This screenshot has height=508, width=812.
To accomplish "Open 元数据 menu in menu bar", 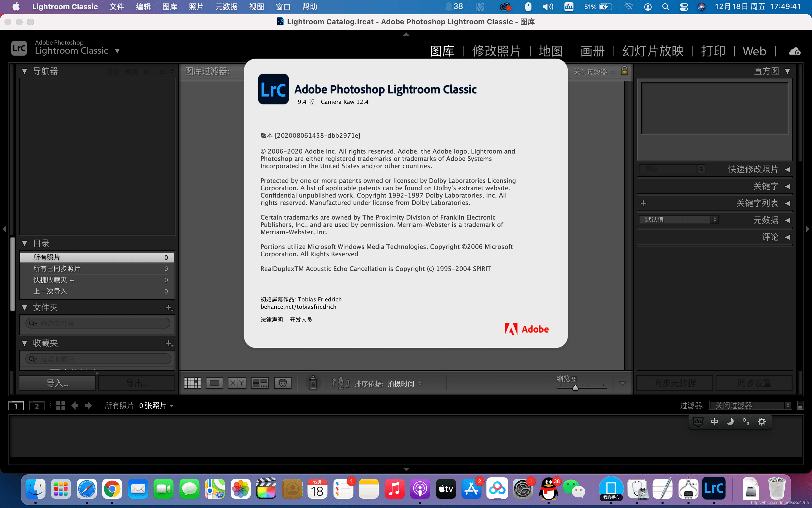I will coord(226,7).
